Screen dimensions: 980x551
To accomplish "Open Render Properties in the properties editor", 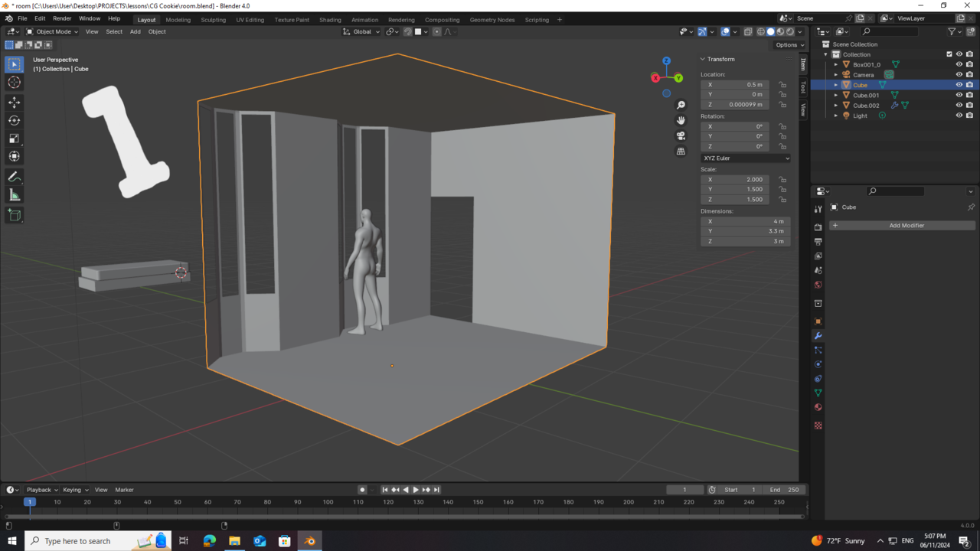I will [x=818, y=227].
